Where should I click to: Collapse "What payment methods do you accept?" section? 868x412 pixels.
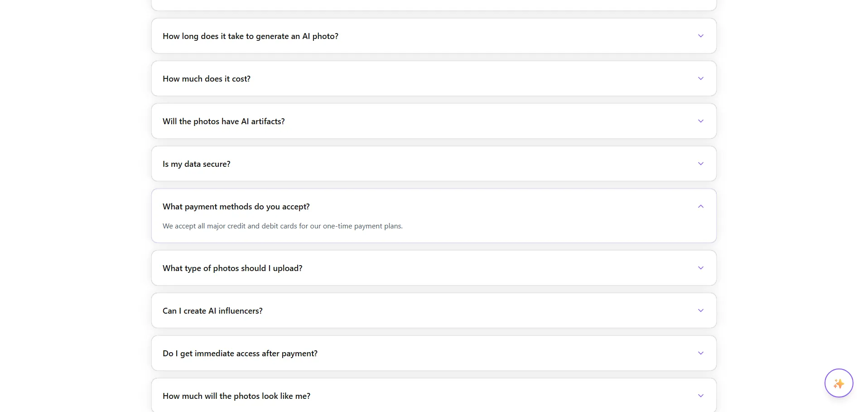(236, 207)
